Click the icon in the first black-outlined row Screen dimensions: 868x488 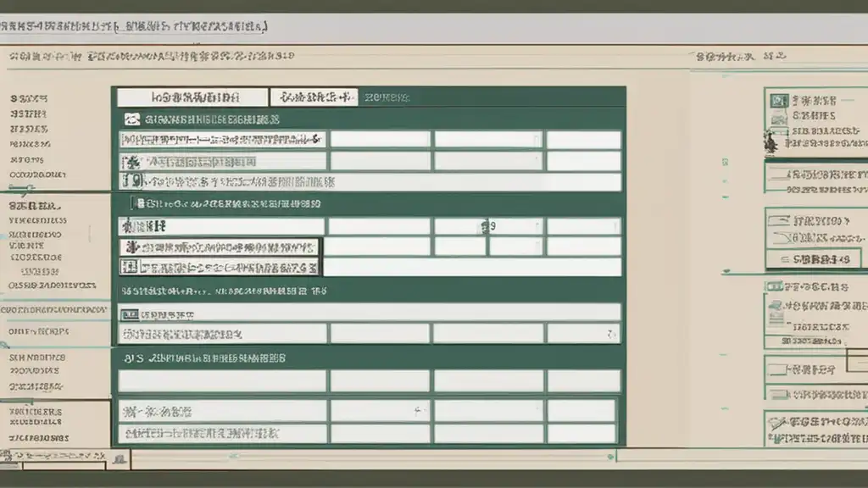pyautogui.click(x=131, y=247)
